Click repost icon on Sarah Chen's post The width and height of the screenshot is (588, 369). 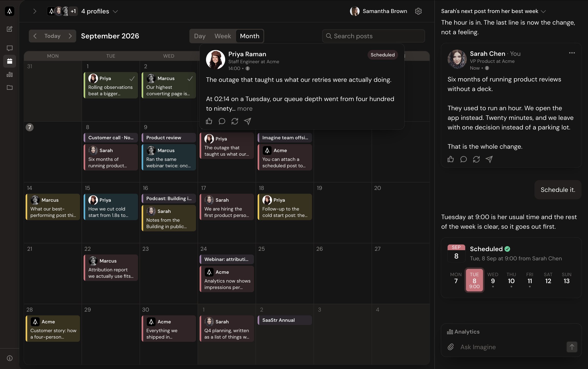[476, 159]
